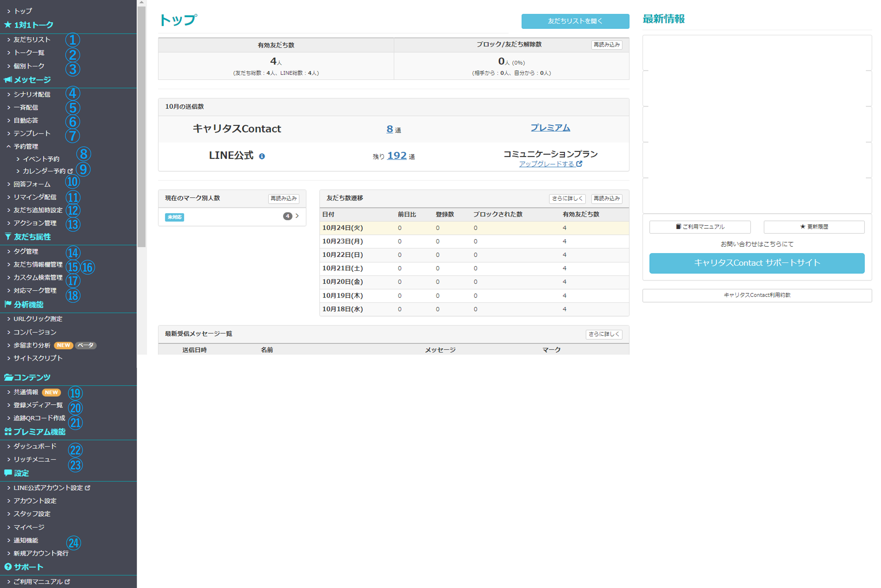Click the gift icon of プレミアム機能 section
881x588 pixels.
pos(8,432)
